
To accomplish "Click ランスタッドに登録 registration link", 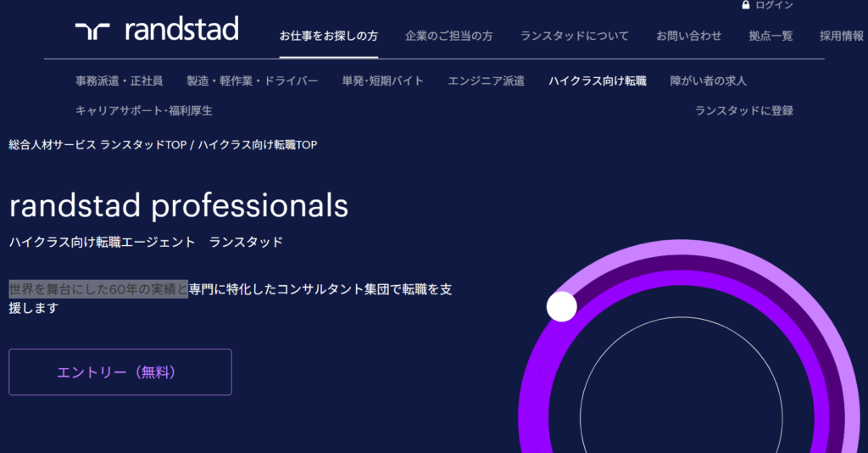I will (743, 110).
